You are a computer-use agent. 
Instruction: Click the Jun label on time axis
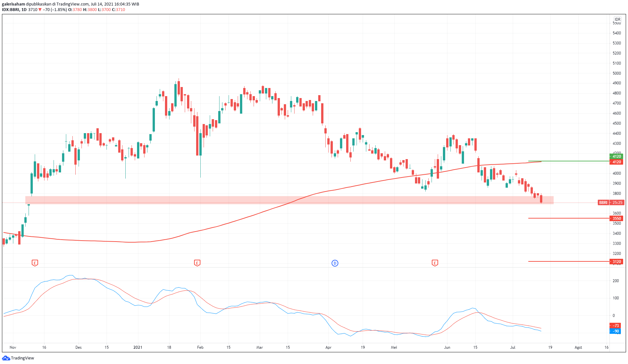[447, 347]
